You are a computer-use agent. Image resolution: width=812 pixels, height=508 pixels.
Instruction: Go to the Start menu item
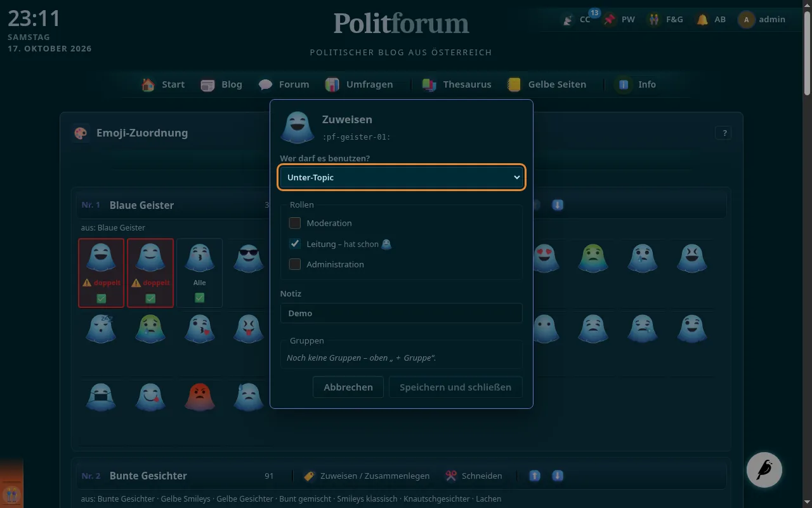click(164, 84)
